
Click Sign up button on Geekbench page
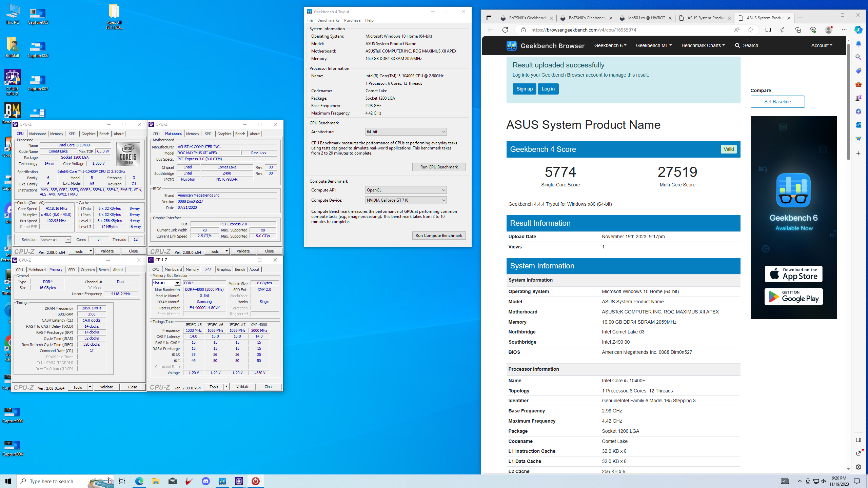tap(524, 89)
